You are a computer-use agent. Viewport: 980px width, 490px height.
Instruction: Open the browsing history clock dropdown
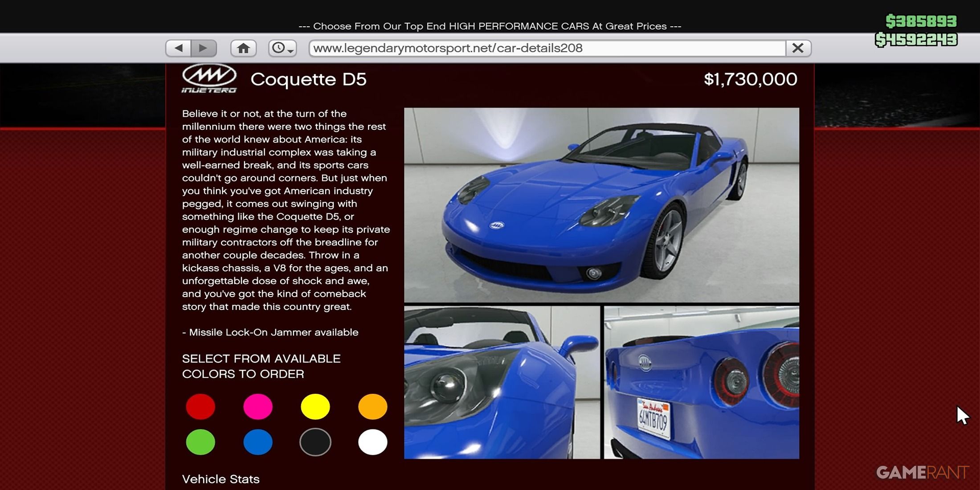coord(282,48)
